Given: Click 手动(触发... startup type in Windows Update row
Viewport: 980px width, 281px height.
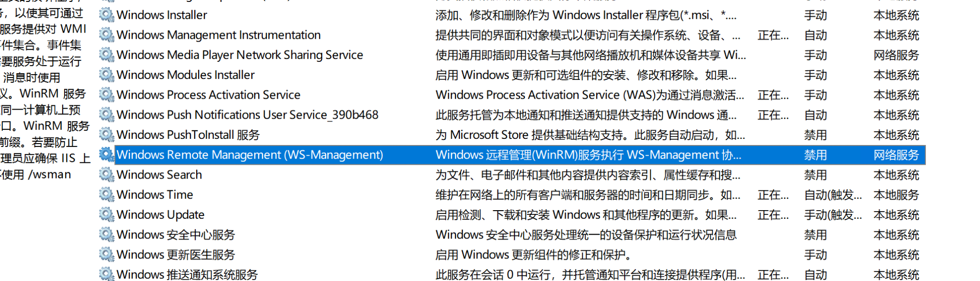Looking at the screenshot, I should [833, 215].
